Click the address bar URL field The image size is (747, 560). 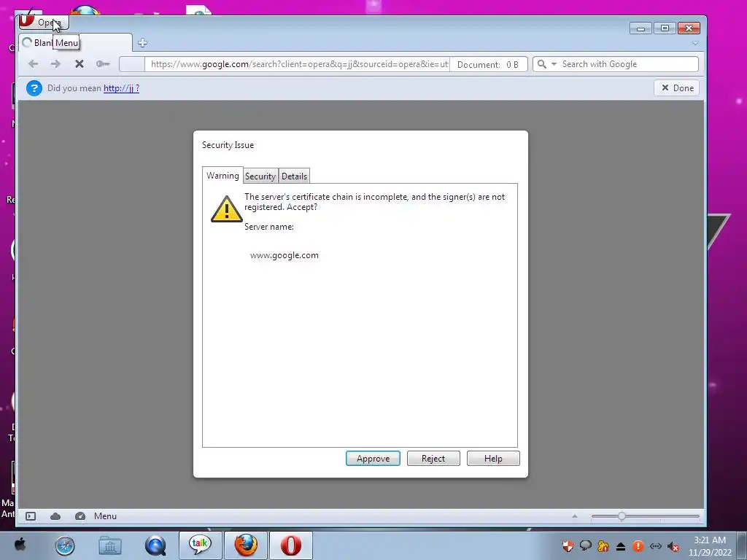pyautogui.click(x=299, y=64)
